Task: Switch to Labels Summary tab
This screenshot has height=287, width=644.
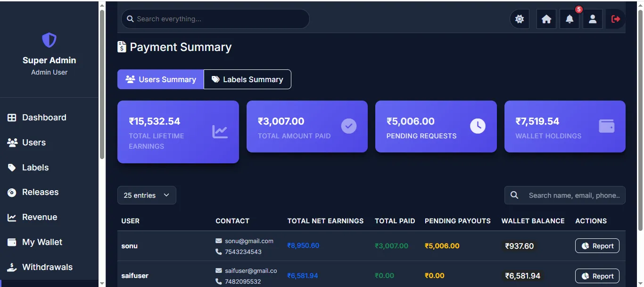Action: 248,79
